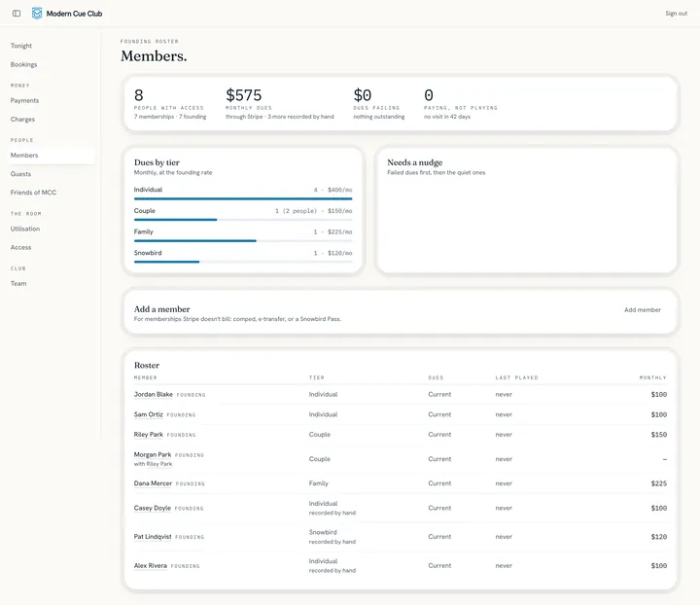
Task: Go to Bookings in the sidebar
Action: point(23,64)
